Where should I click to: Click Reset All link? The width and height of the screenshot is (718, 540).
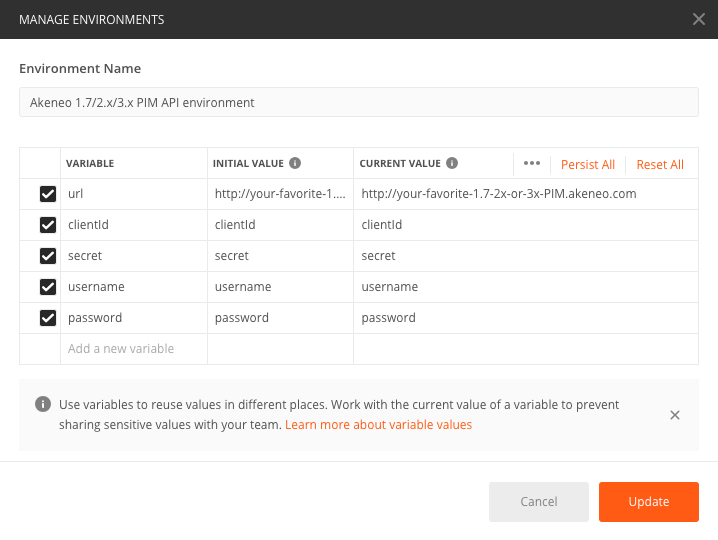660,165
